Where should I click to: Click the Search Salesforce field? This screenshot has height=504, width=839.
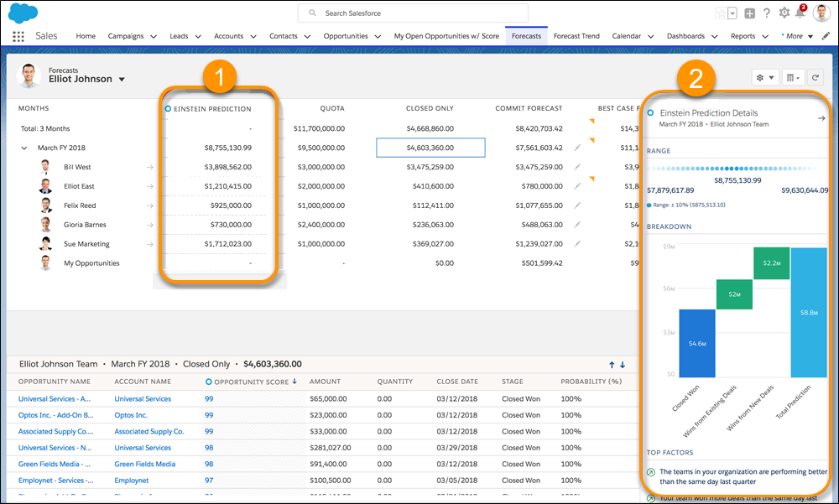413,13
